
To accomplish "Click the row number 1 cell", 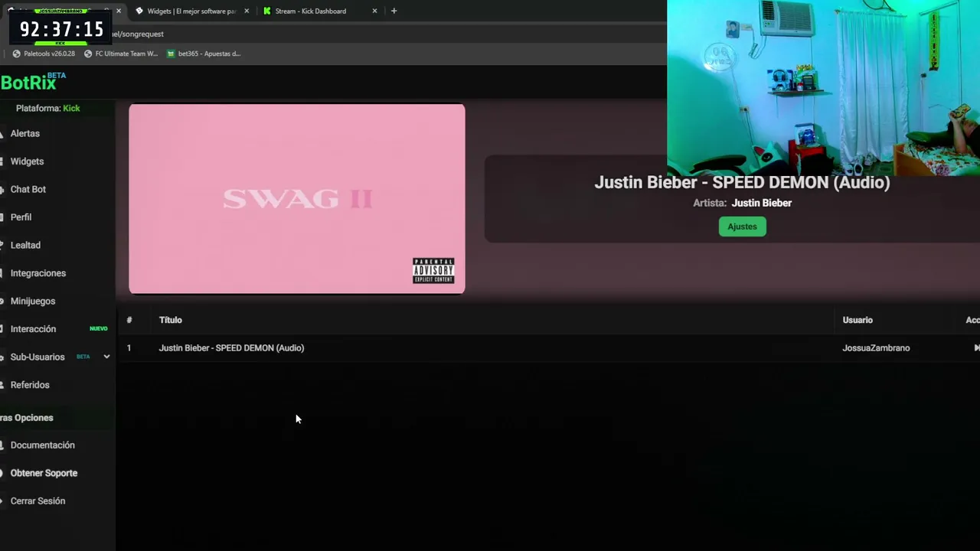I will pos(129,348).
